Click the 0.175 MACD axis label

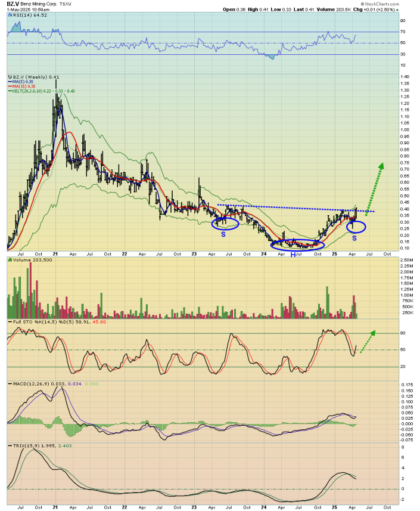[x=407, y=385]
